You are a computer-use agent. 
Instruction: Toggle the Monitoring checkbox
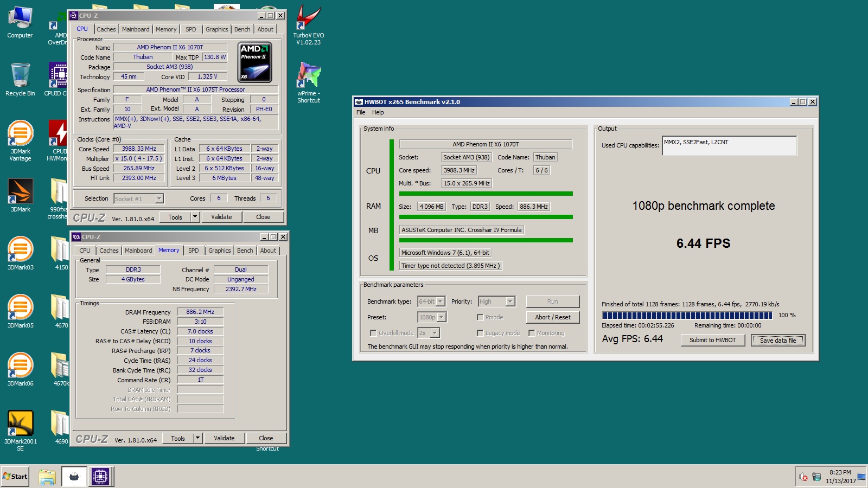click(x=532, y=333)
